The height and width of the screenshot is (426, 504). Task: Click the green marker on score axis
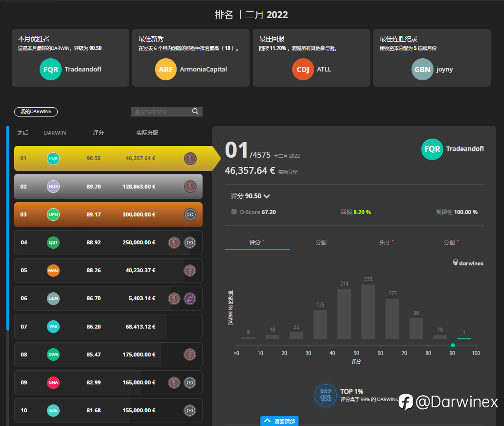coord(453,345)
